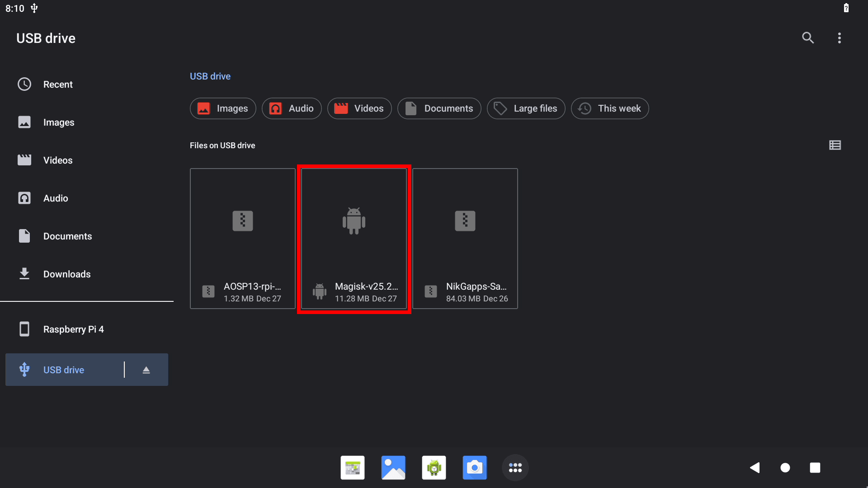The image size is (868, 488).
Task: Click the battery status icon
Action: [846, 8]
